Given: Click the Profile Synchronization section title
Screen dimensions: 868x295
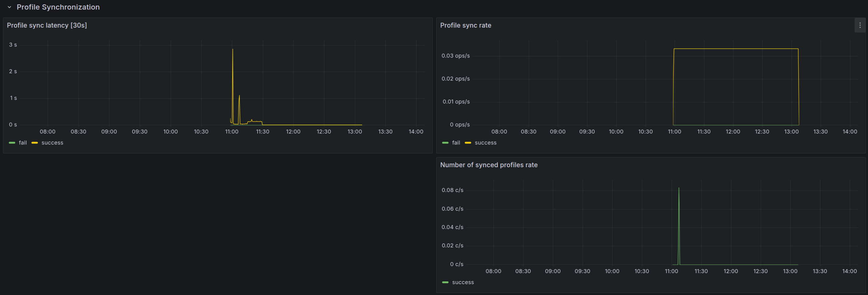Looking at the screenshot, I should click(58, 7).
